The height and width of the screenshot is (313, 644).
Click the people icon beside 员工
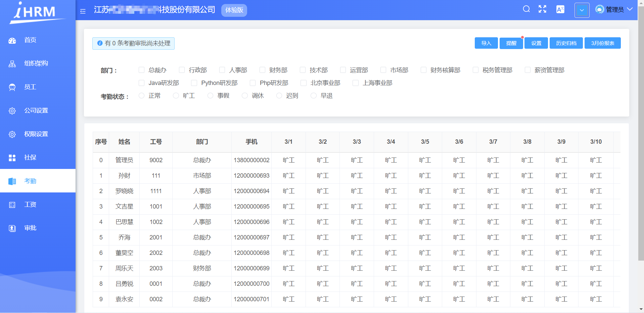tap(12, 87)
